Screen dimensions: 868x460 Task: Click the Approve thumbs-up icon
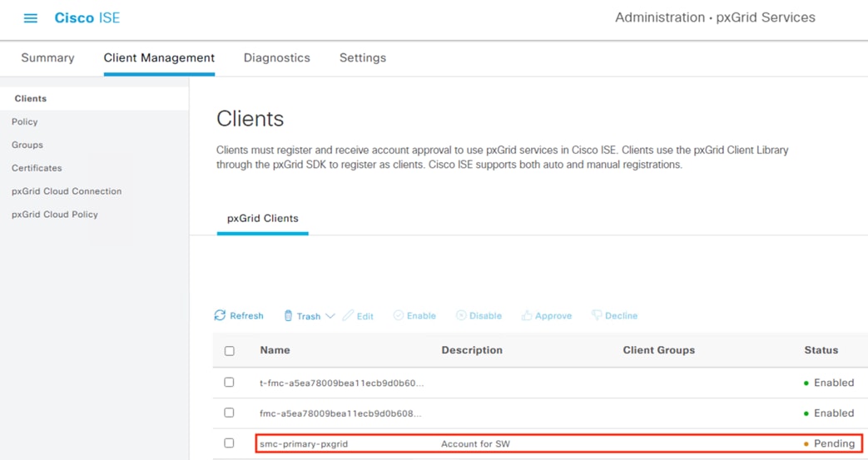[x=527, y=315]
